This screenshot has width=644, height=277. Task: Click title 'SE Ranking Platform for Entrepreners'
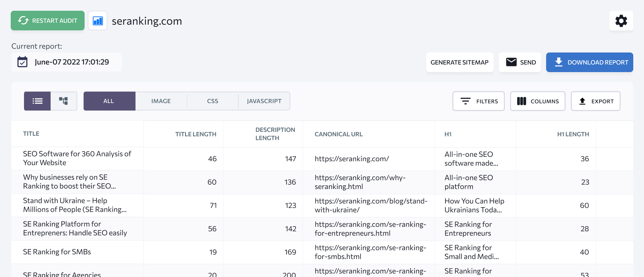click(x=75, y=228)
